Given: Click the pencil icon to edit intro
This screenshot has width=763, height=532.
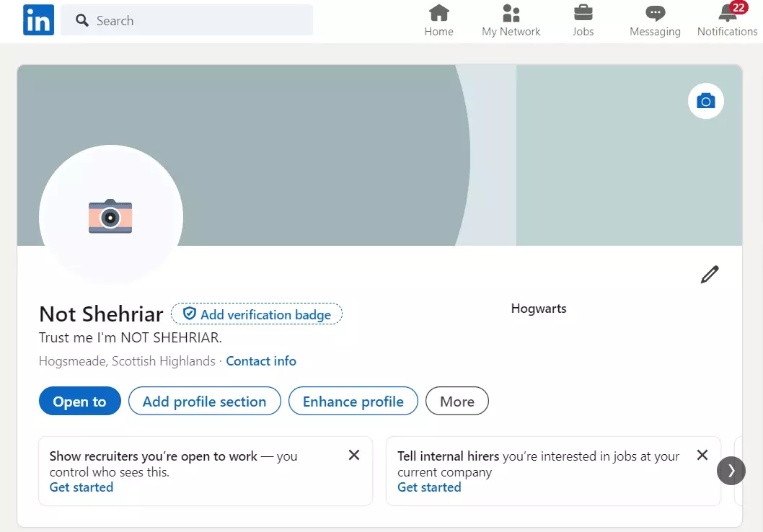Looking at the screenshot, I should coord(710,275).
